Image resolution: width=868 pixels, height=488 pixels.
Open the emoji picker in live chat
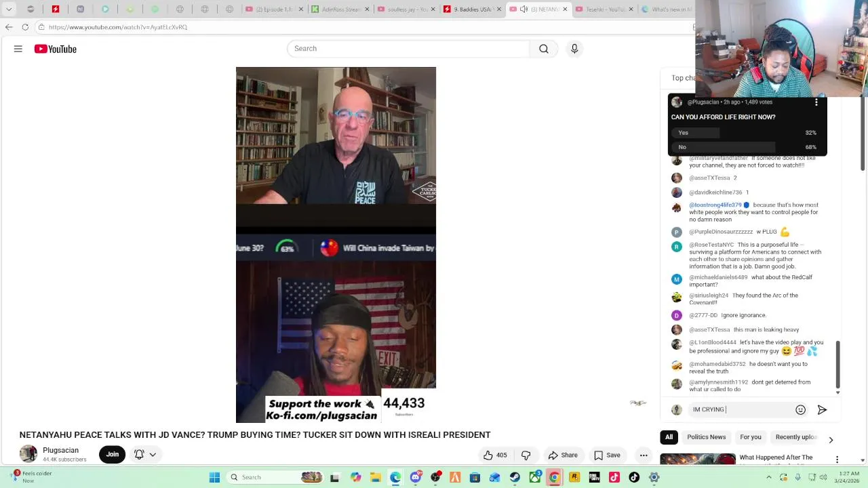(800, 409)
